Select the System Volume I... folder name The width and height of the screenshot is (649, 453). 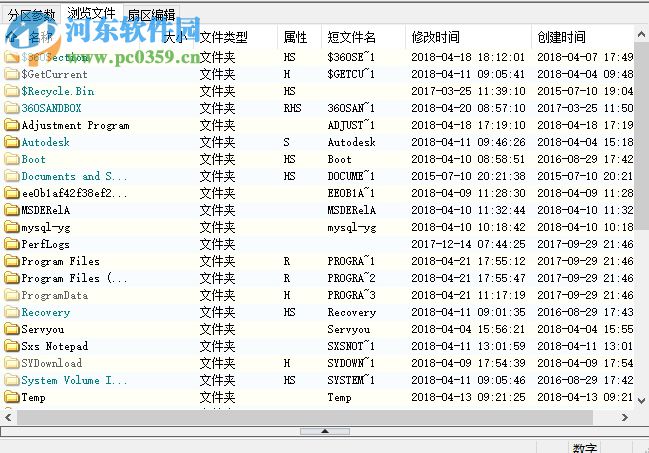(74, 380)
